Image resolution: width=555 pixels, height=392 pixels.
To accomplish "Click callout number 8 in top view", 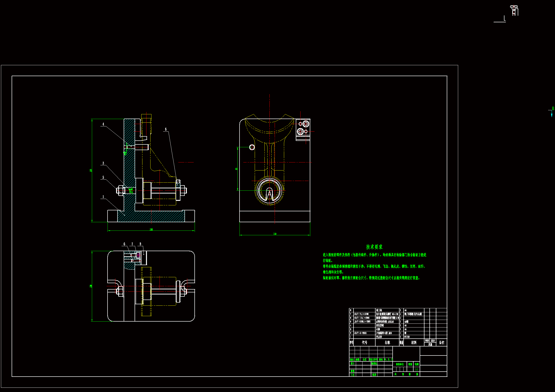I will (141, 244).
